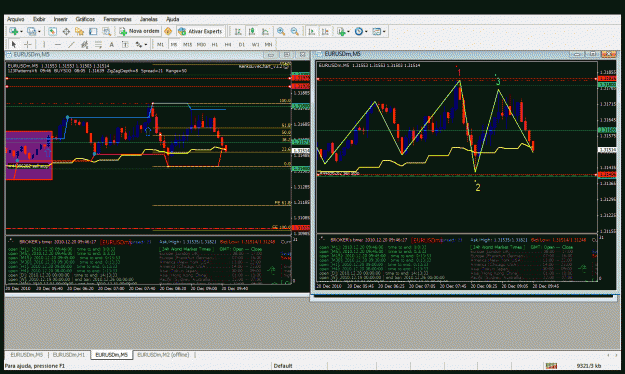Toggle chart auto scroll
625x374 pixels.
[x=312, y=31]
